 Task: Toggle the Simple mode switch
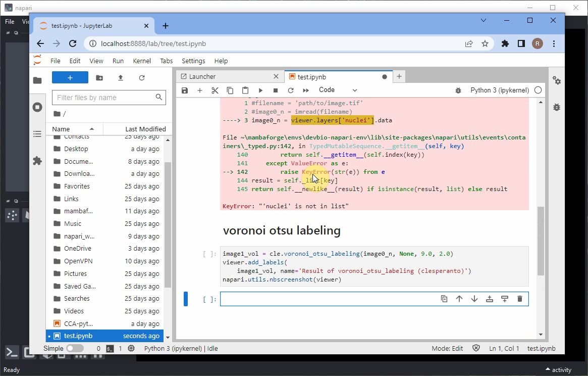75,348
